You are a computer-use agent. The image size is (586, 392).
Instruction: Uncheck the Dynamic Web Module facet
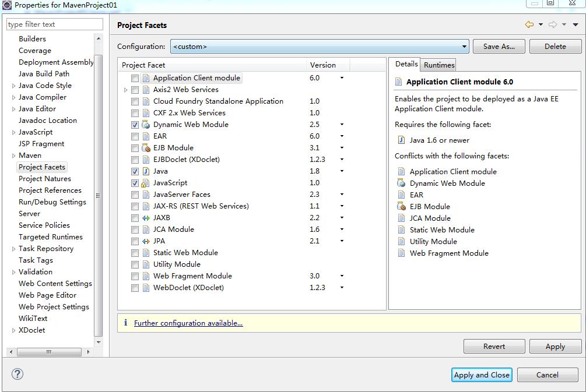135,124
